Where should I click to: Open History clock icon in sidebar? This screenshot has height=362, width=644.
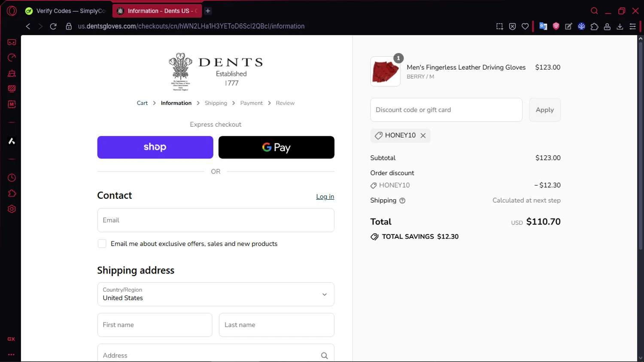click(12, 178)
